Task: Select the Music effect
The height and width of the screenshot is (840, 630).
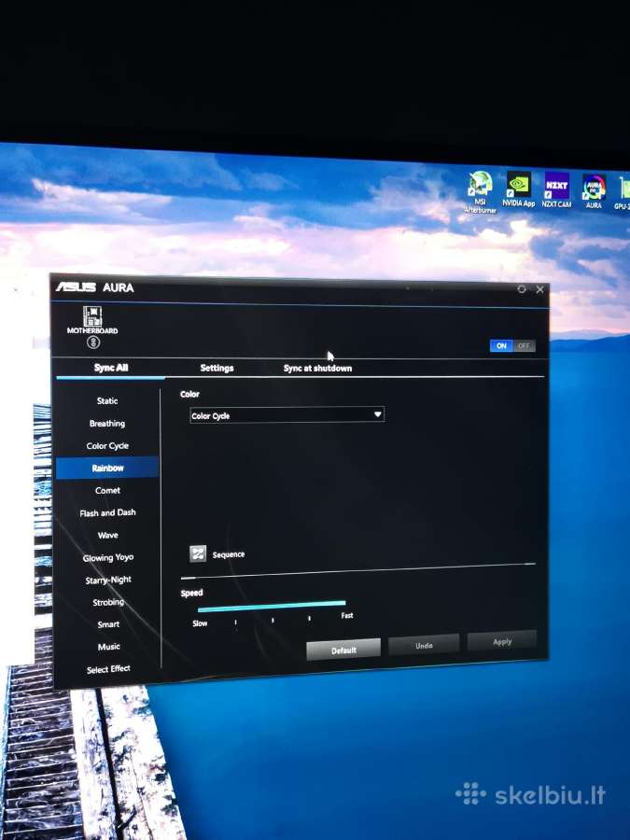Action: click(109, 647)
